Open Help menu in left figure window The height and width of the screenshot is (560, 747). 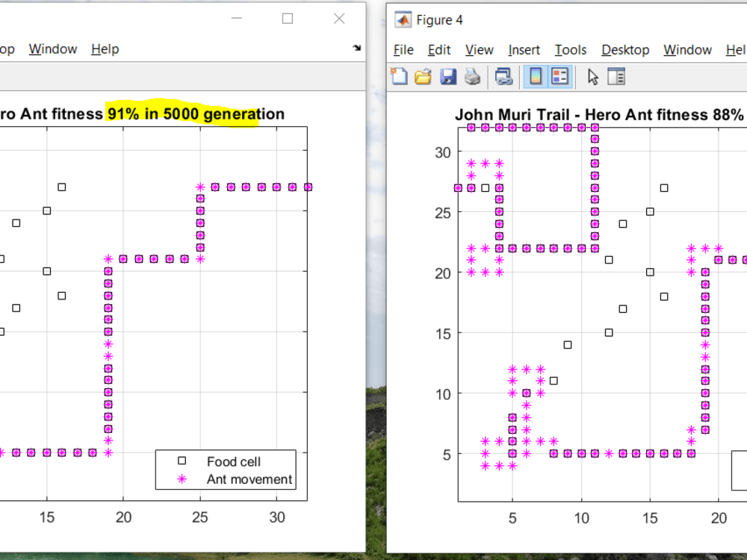pos(105,49)
